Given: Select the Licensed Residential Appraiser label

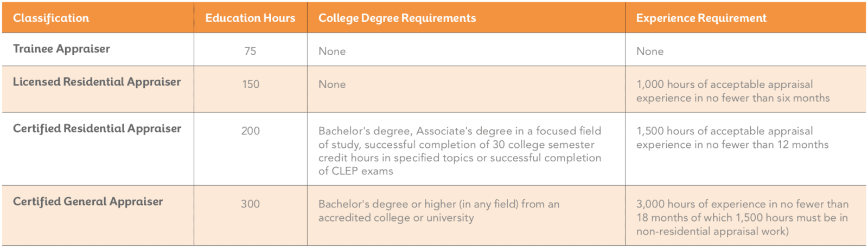Looking at the screenshot, I should 97,82.
